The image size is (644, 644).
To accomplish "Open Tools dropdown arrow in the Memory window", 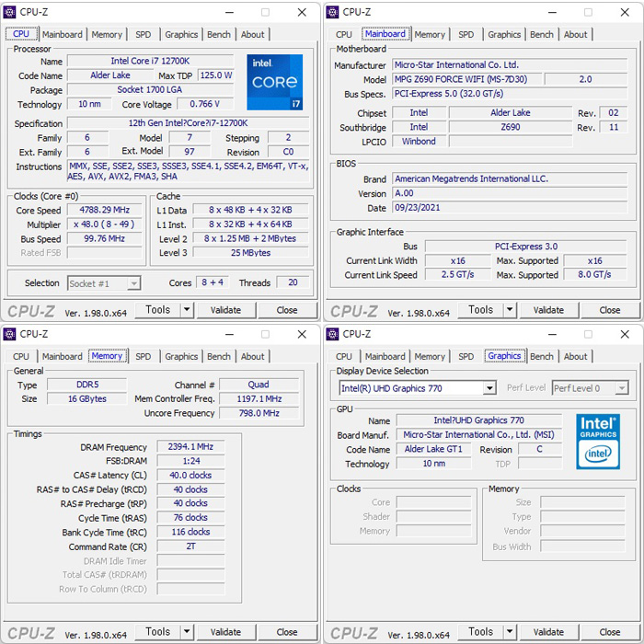I will tap(188, 632).
